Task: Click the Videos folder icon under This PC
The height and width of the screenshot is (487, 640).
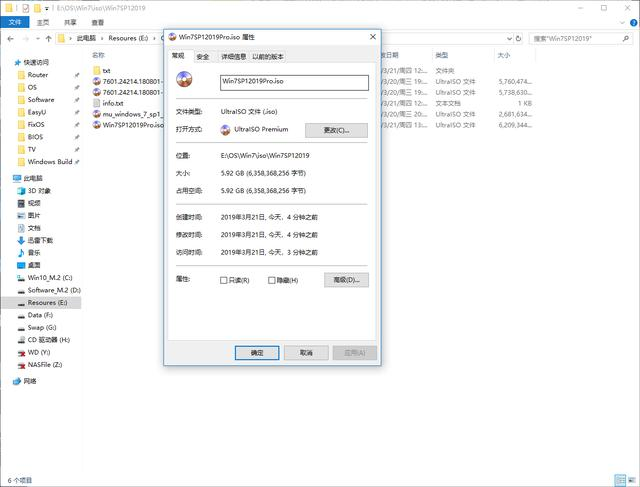Action: pos(21,203)
